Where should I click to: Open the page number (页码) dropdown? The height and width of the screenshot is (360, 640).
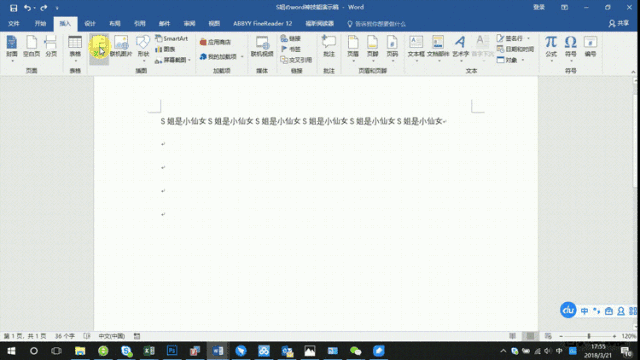point(392,48)
